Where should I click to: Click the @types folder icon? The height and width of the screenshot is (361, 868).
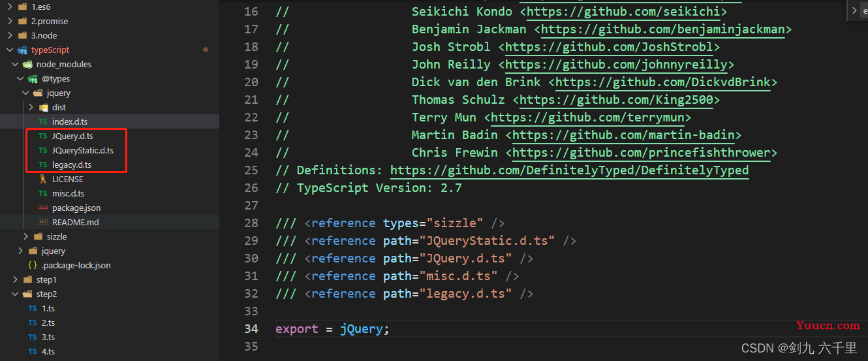click(x=33, y=79)
